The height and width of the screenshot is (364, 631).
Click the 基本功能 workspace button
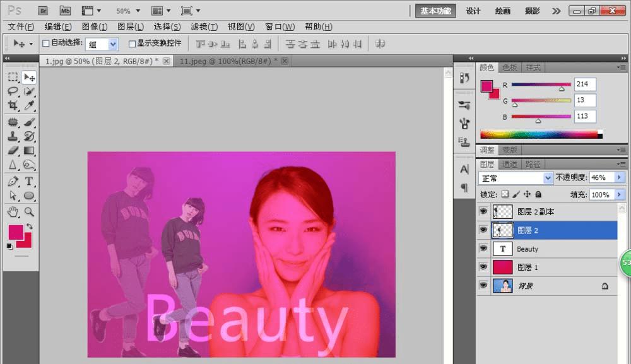click(x=435, y=11)
